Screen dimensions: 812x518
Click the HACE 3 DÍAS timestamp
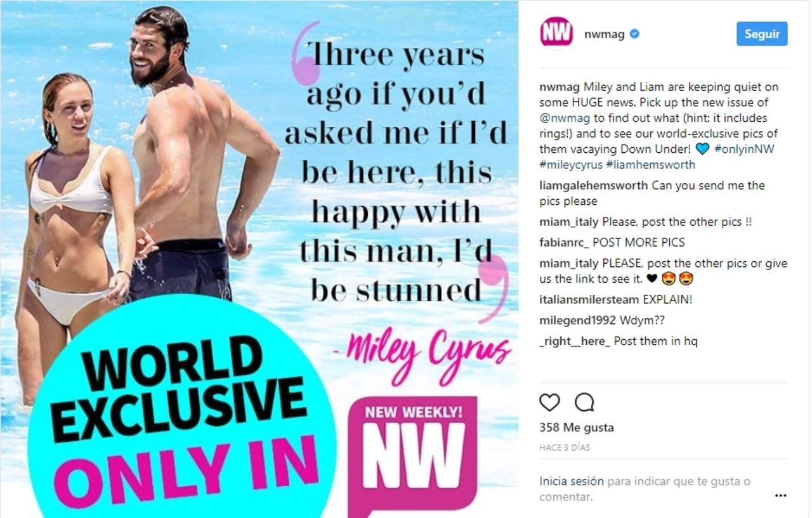(x=565, y=448)
